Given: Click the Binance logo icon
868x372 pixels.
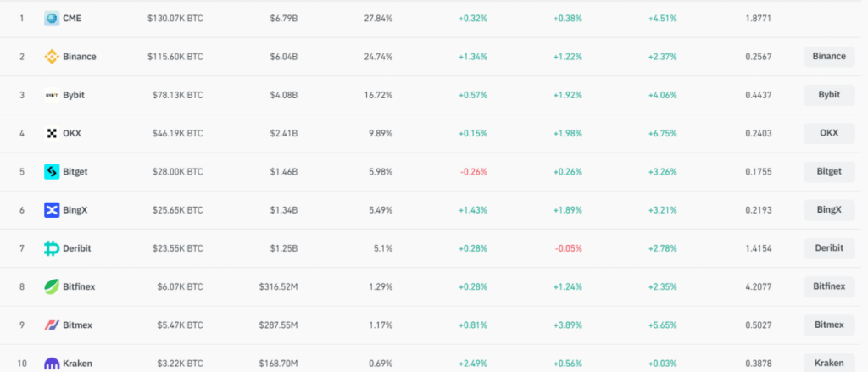Looking at the screenshot, I should pos(52,57).
